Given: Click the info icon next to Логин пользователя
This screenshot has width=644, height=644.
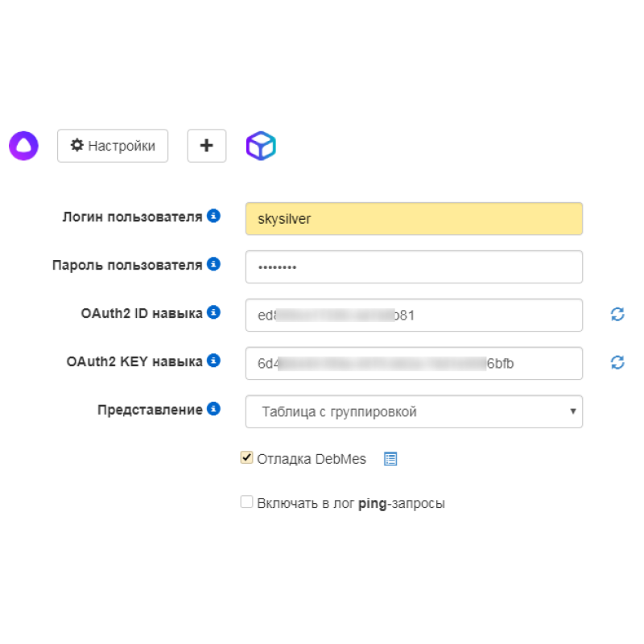Looking at the screenshot, I should tap(213, 215).
